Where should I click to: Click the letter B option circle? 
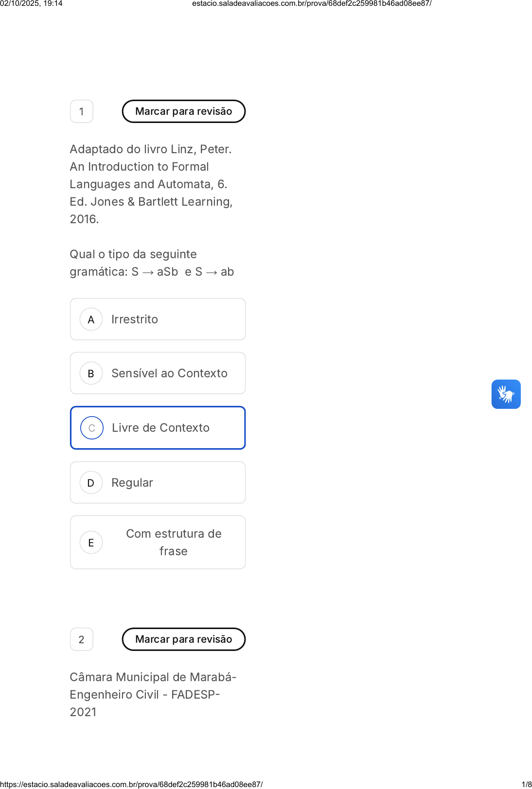[x=91, y=373]
